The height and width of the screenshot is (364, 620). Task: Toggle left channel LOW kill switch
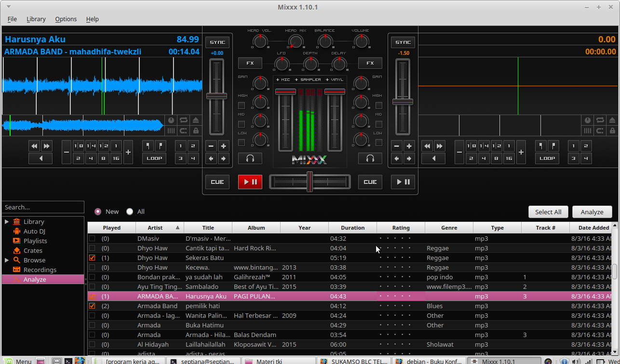click(x=242, y=143)
